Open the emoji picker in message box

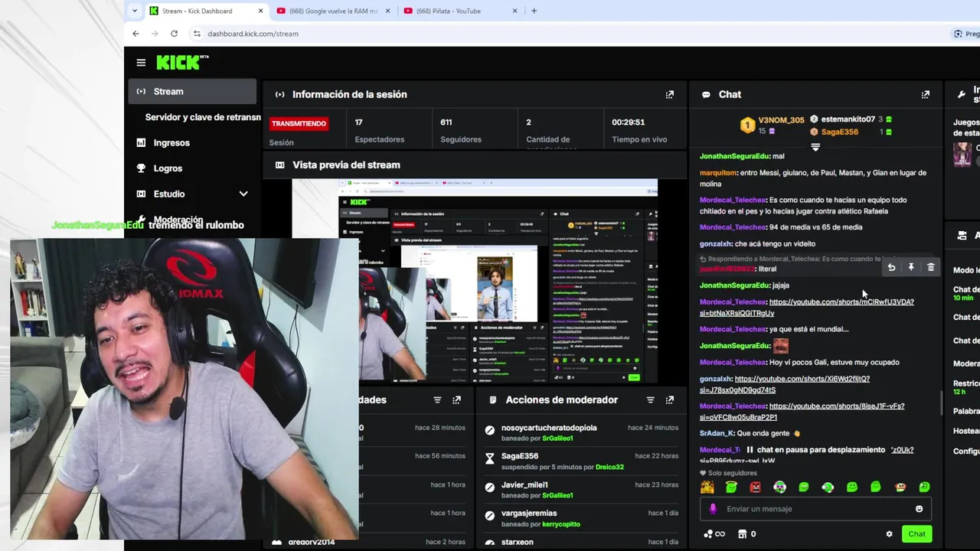point(920,509)
